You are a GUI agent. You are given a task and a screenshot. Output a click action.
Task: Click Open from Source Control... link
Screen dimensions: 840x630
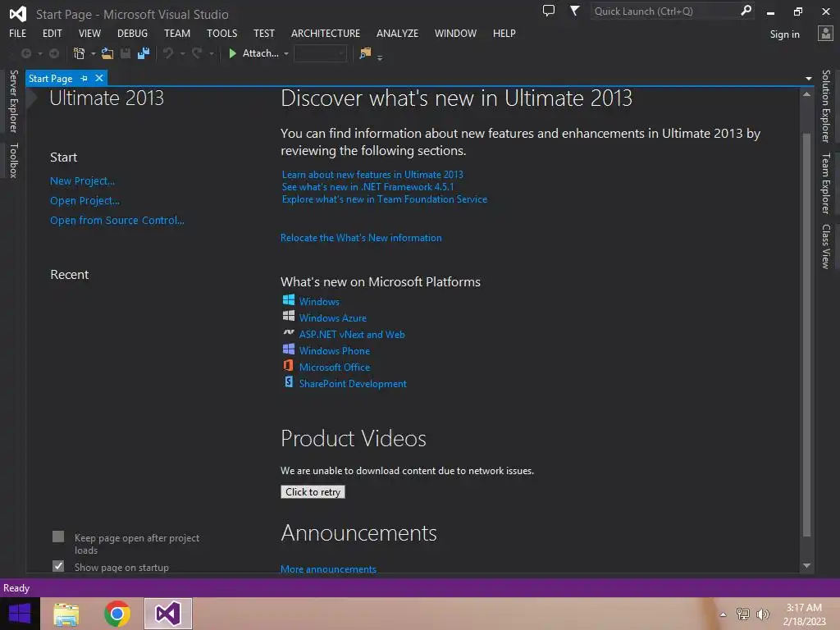(116, 220)
